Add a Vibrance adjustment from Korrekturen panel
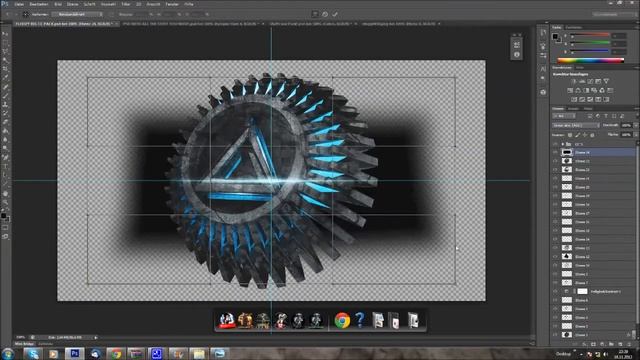 (x=606, y=82)
